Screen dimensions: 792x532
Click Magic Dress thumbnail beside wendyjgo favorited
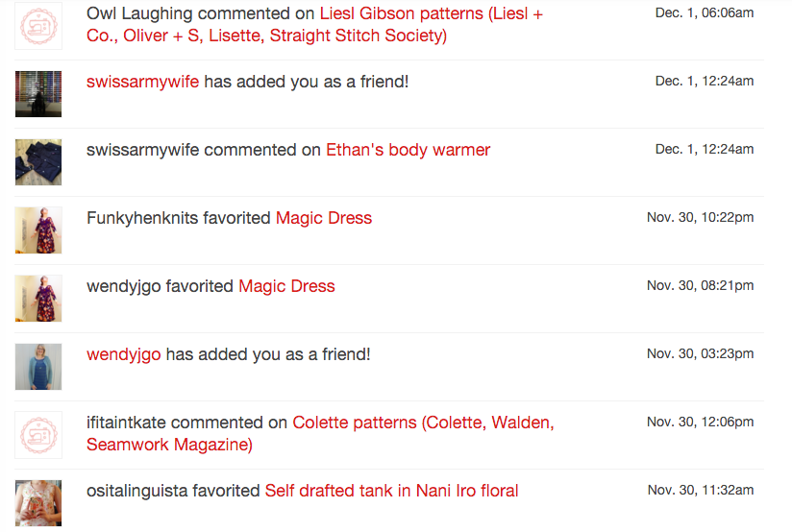38,299
